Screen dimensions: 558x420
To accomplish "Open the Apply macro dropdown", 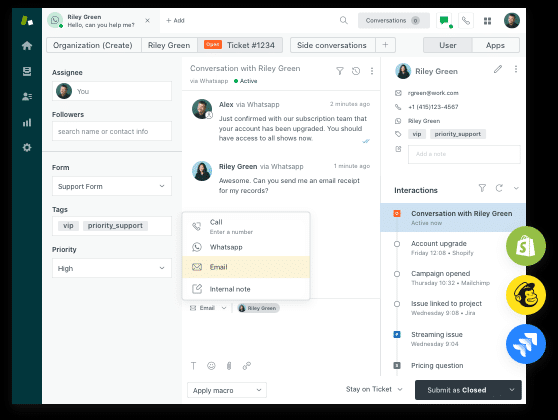I will (x=227, y=390).
